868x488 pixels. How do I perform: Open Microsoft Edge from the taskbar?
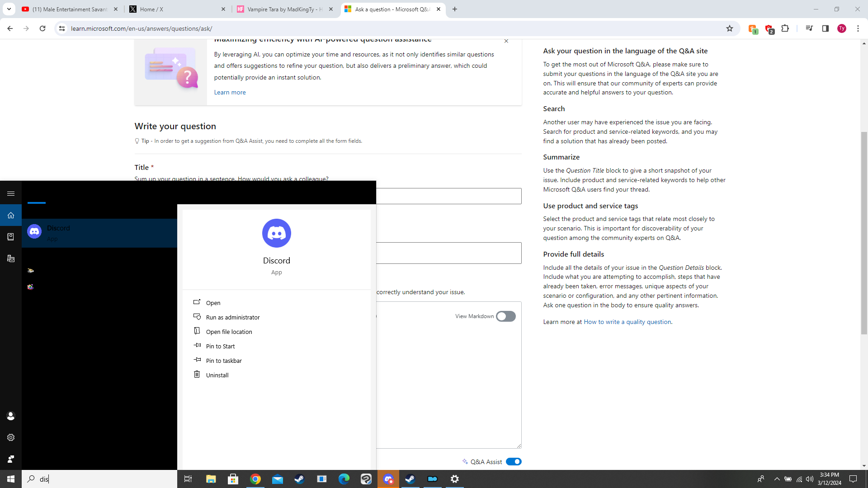(344, 479)
